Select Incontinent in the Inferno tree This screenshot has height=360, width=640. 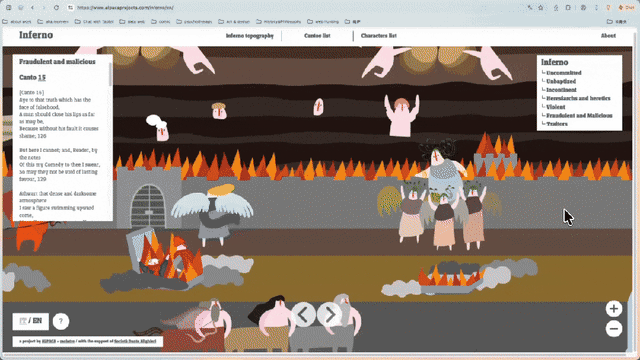pyautogui.click(x=561, y=90)
